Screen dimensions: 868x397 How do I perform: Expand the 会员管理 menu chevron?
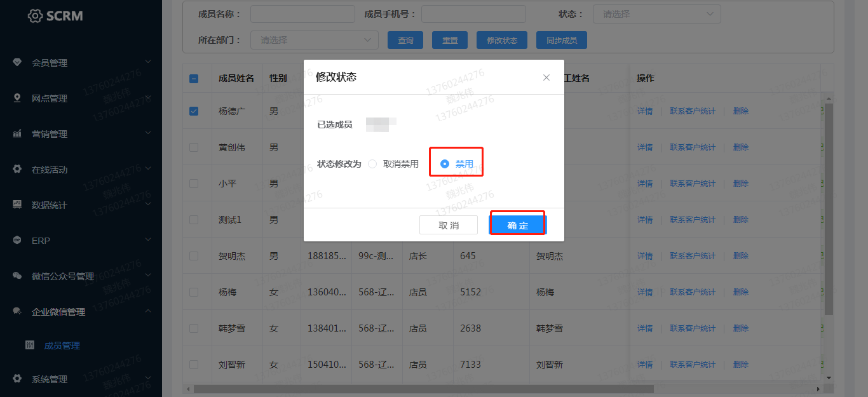(148, 62)
